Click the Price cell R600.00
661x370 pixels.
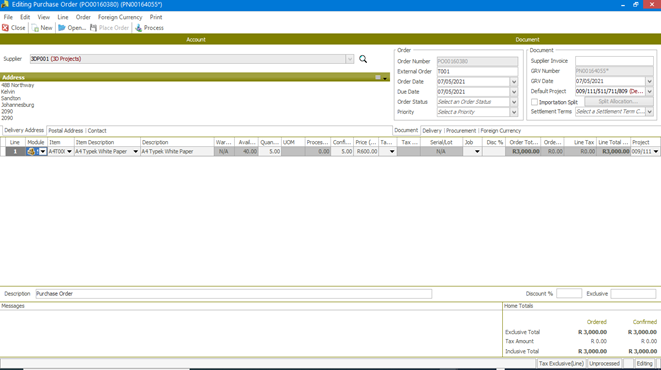click(366, 152)
